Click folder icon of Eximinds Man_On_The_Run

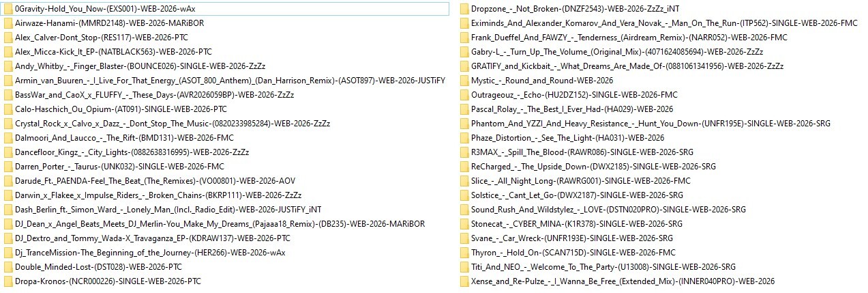[464, 23]
